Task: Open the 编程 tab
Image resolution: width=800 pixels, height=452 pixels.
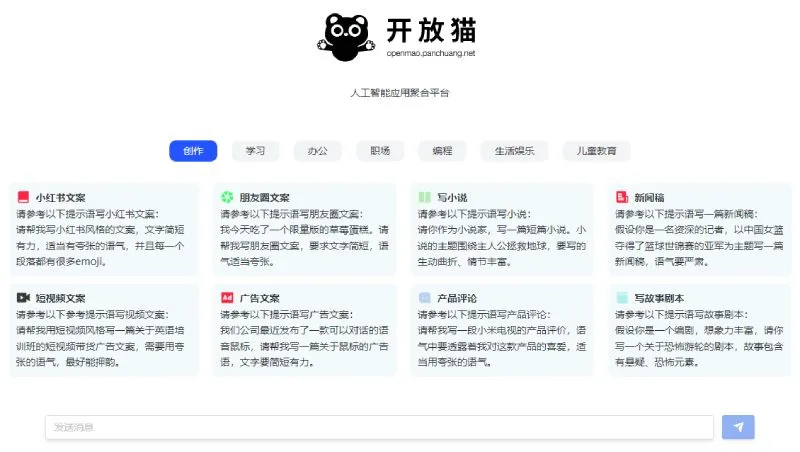Action: point(442,151)
